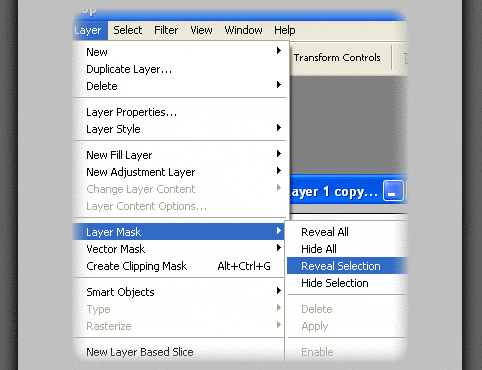Click the arrow beside Layer Mask
Image resolution: width=482 pixels, height=370 pixels.
279,230
